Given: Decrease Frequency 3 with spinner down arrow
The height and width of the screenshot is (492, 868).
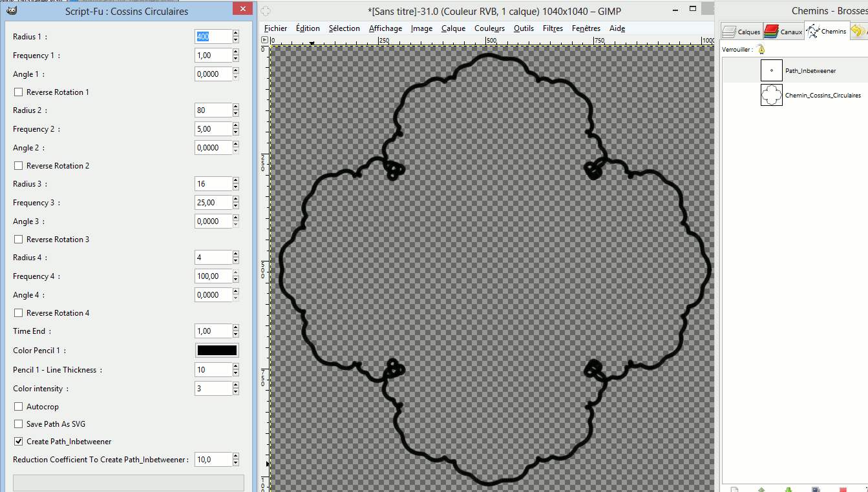Looking at the screenshot, I should (235, 207).
